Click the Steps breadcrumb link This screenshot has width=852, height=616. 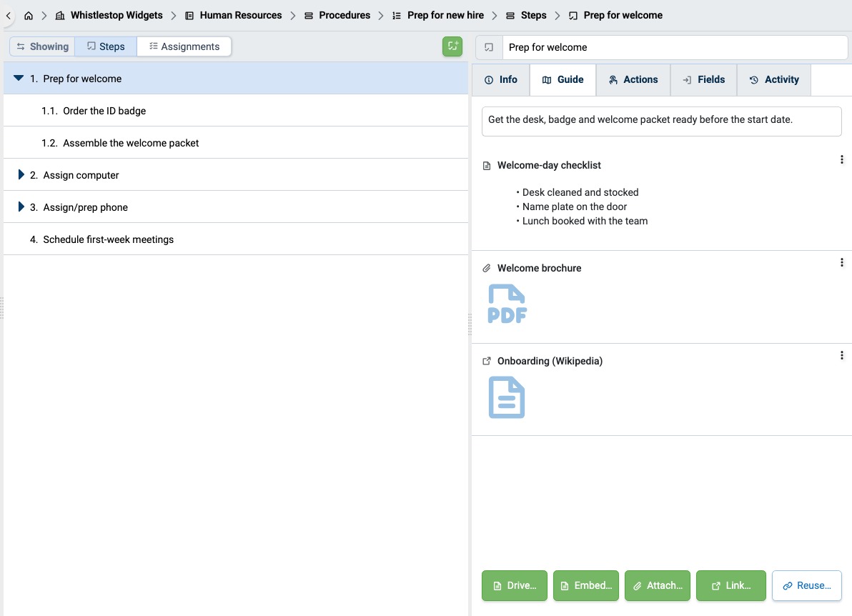pyautogui.click(x=526, y=16)
